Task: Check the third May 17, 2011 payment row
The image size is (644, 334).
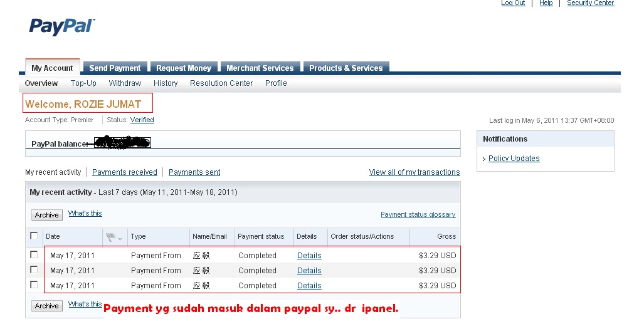Action: pos(34,284)
